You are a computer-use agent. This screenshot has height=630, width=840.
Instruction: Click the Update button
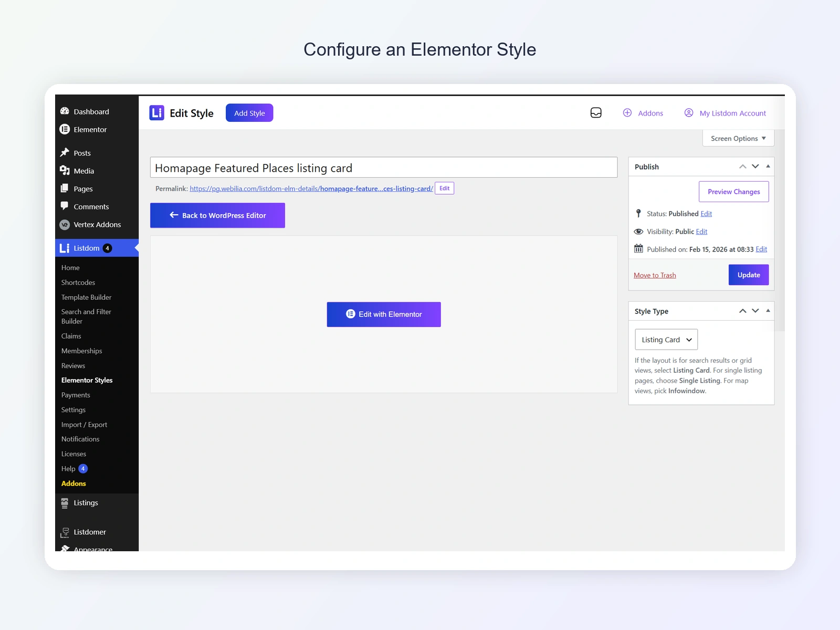[749, 275]
